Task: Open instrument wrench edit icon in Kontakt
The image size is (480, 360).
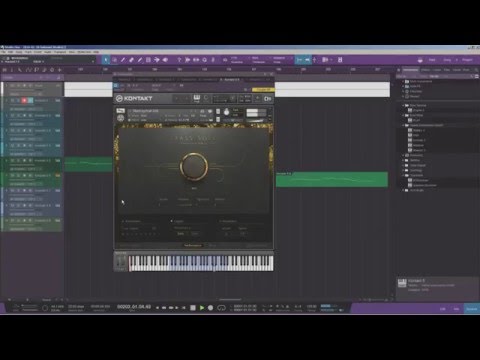Action: pos(120,111)
